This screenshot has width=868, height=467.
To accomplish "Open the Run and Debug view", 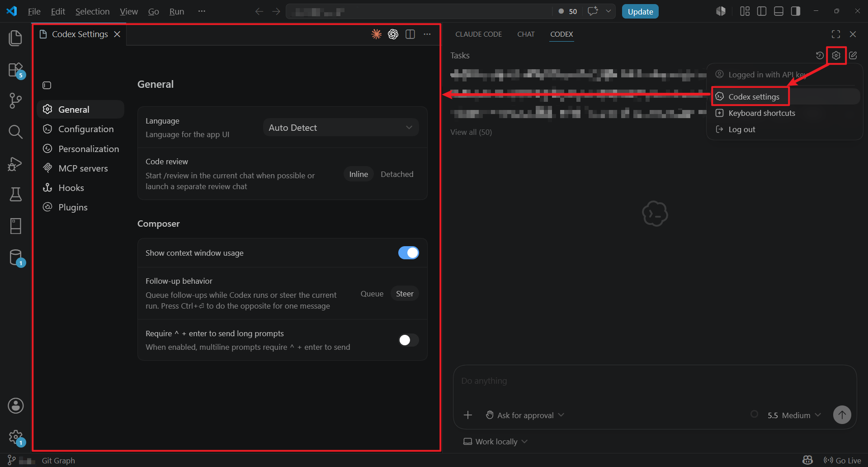I will pyautogui.click(x=15, y=163).
